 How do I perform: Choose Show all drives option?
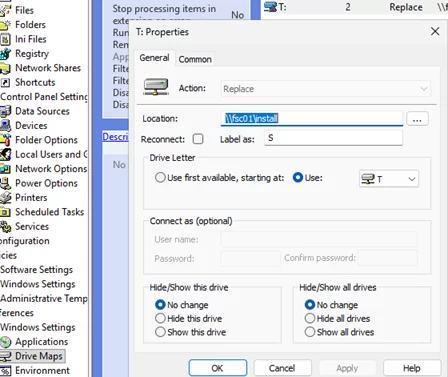pos(310,332)
